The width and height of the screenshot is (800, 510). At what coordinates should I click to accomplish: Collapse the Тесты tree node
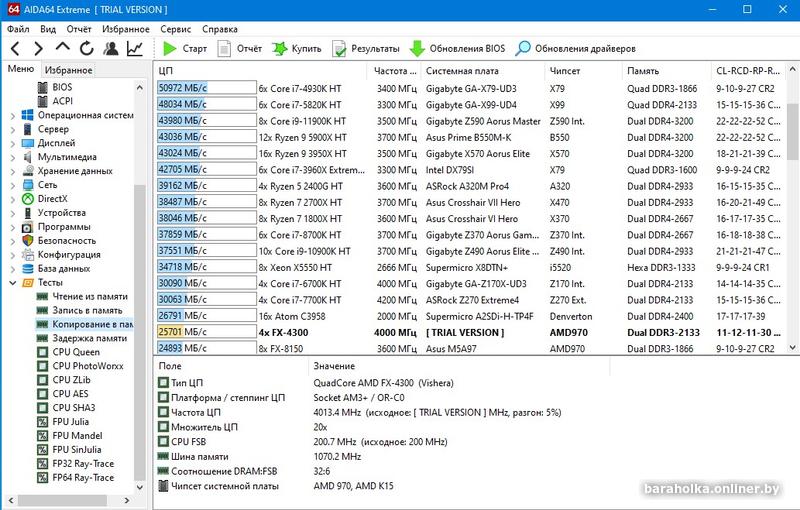[x=13, y=283]
